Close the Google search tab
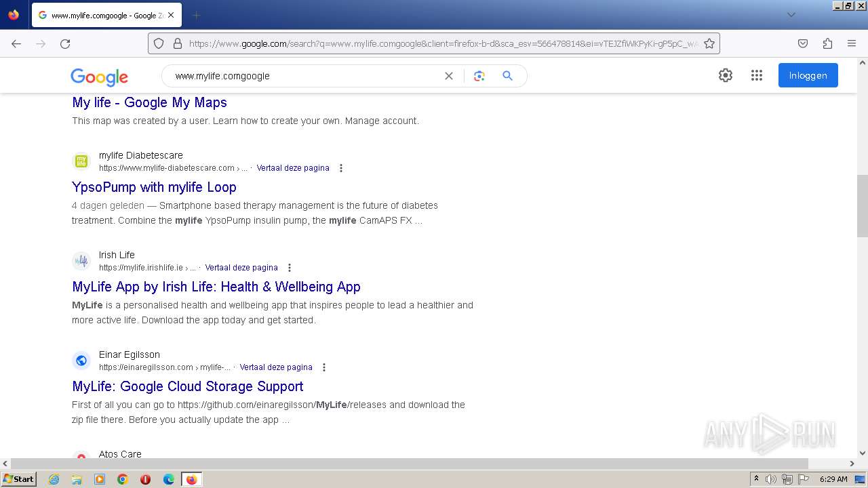The width and height of the screenshot is (868, 488). pos(171,15)
